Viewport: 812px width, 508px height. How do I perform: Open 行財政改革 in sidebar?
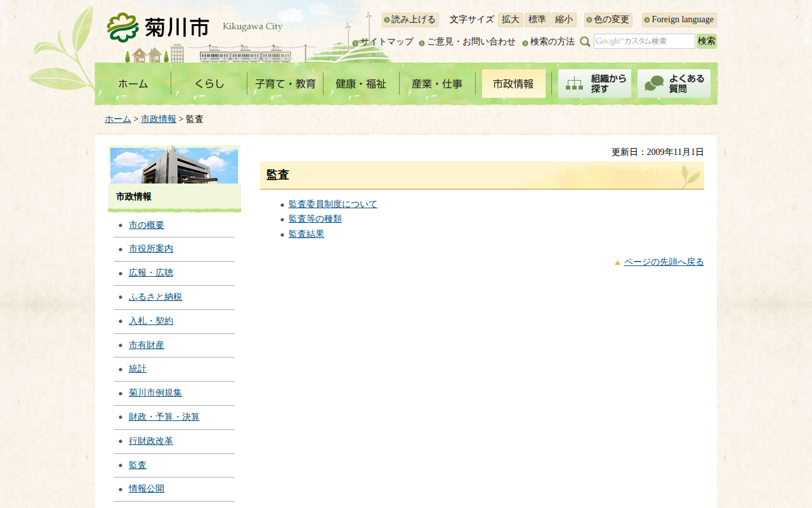(x=151, y=441)
